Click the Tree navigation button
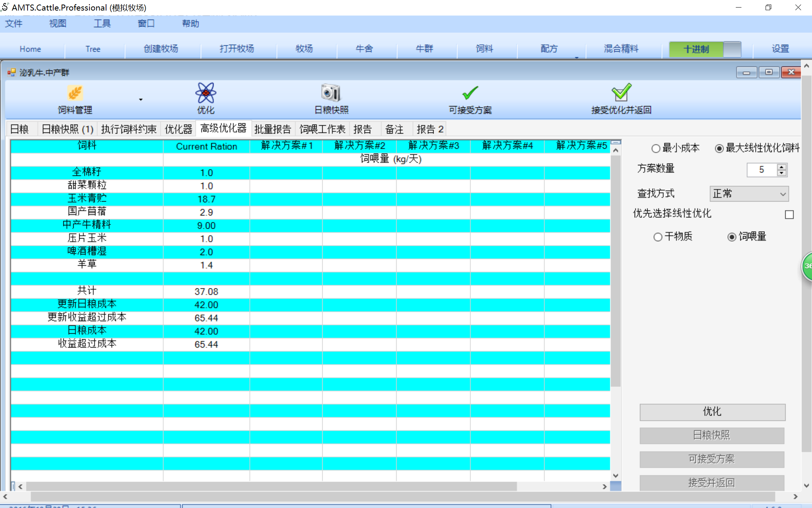Screen dimensions: 812x508 [x=93, y=49]
